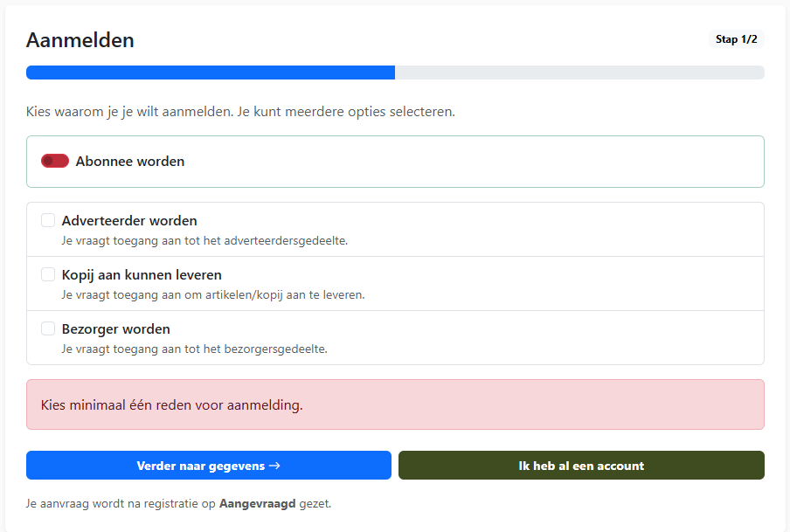Select the Kopij aan kunnen leveren row
Viewport: 790px width, 532px height.
pos(395,284)
